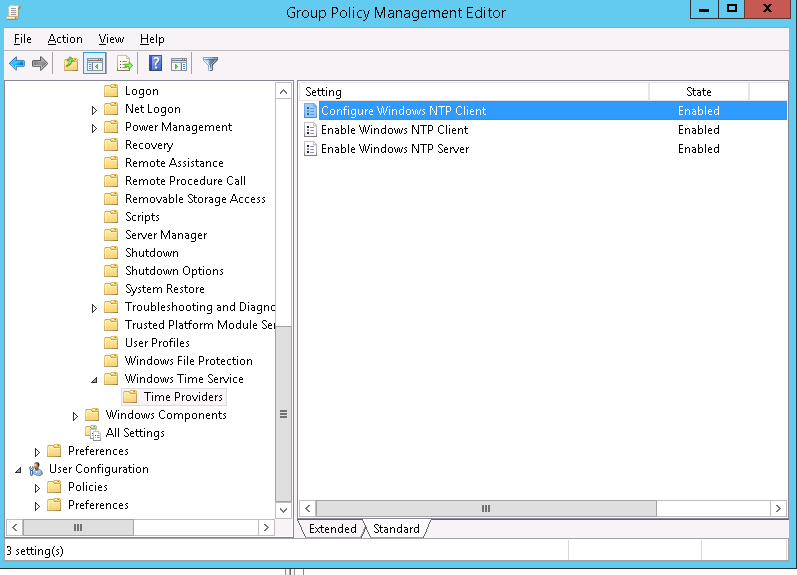
Task: Sort by the Setting column header
Action: tap(474, 92)
